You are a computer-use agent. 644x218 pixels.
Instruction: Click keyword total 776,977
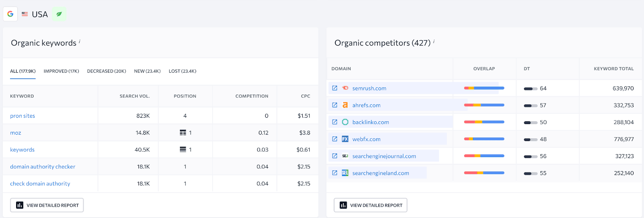[624, 139]
